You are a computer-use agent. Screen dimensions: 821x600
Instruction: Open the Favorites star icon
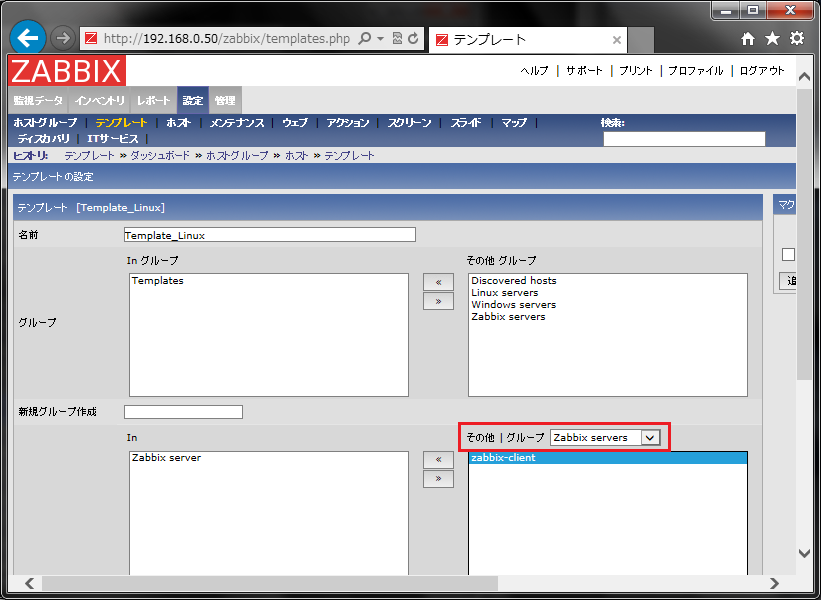point(772,38)
